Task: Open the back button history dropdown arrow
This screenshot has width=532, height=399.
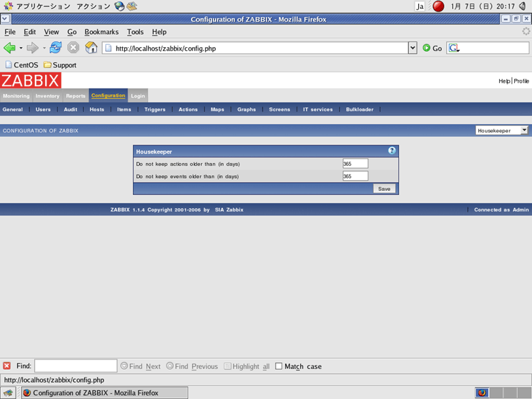Action: (x=20, y=48)
